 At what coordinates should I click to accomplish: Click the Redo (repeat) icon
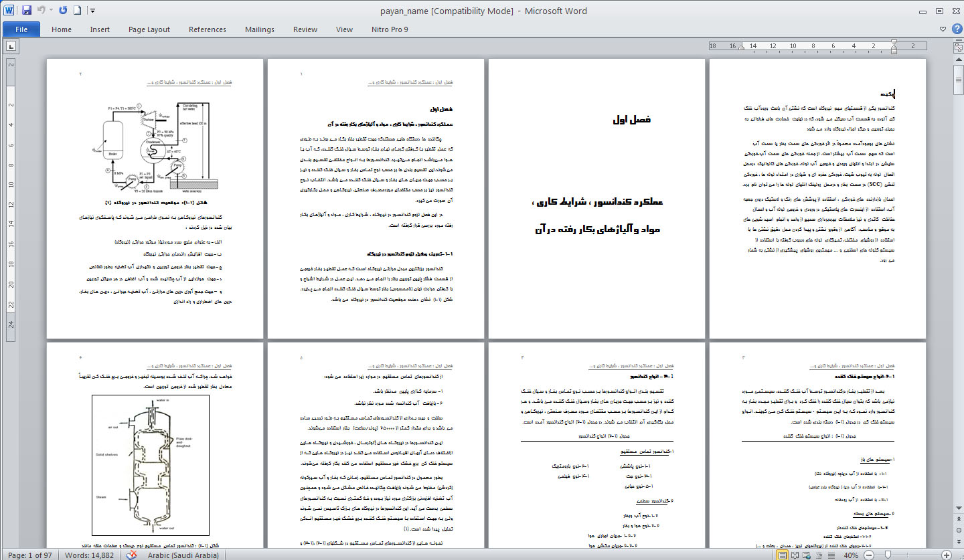63,11
